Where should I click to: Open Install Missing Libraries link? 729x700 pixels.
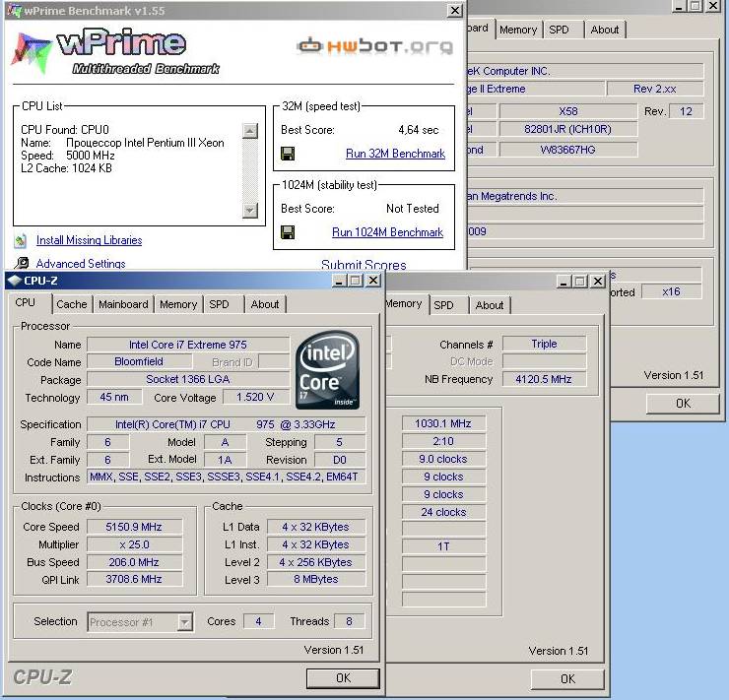point(90,240)
